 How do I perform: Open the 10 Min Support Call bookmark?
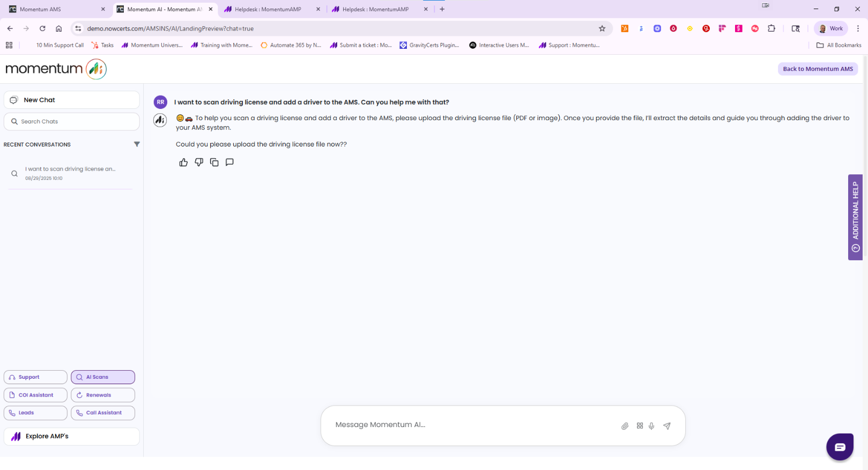tap(60, 45)
